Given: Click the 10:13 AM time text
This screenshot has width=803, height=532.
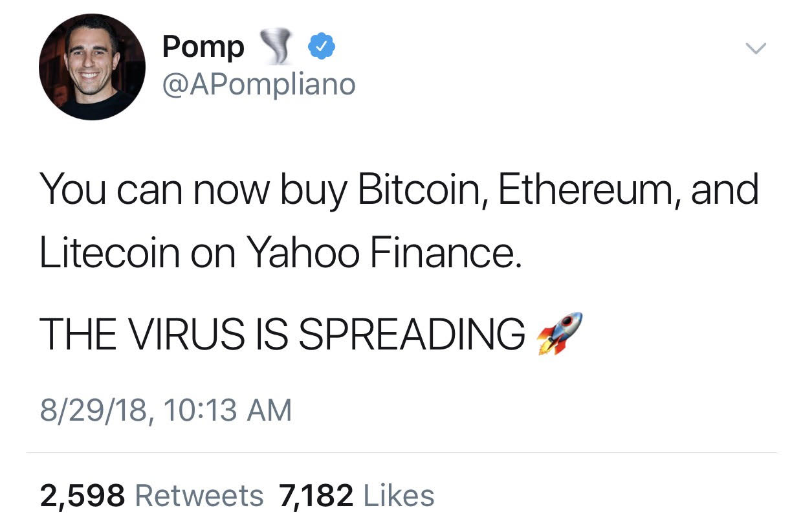Looking at the screenshot, I should tap(228, 410).
